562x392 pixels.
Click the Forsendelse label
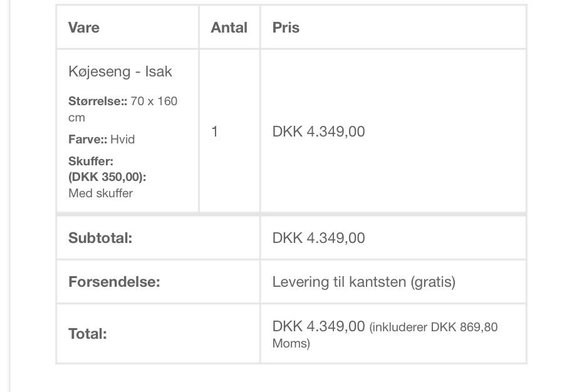point(114,282)
